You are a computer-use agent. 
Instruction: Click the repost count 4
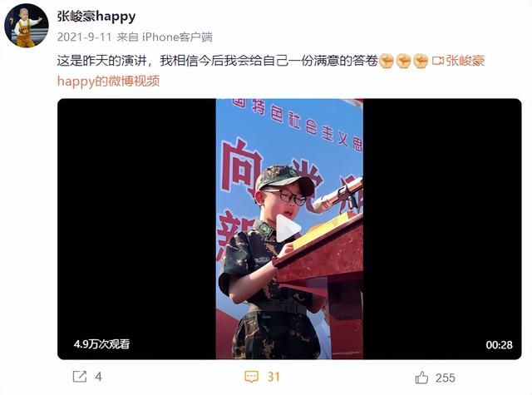pyautogui.click(x=98, y=377)
